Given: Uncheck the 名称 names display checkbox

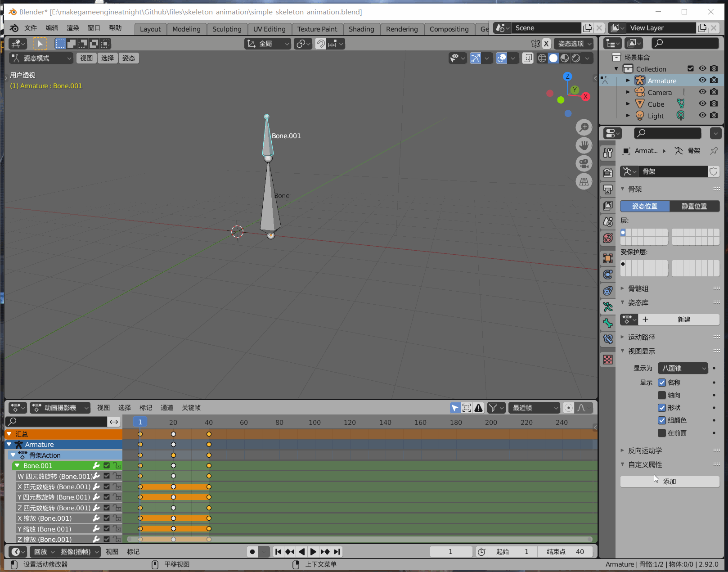Looking at the screenshot, I should pos(662,383).
